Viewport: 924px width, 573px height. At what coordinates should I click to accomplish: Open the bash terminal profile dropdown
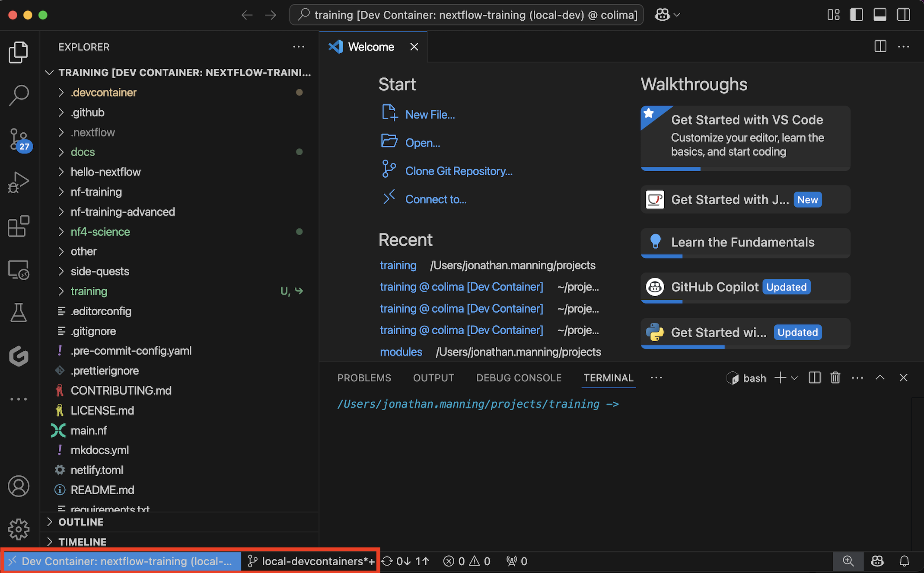click(793, 378)
